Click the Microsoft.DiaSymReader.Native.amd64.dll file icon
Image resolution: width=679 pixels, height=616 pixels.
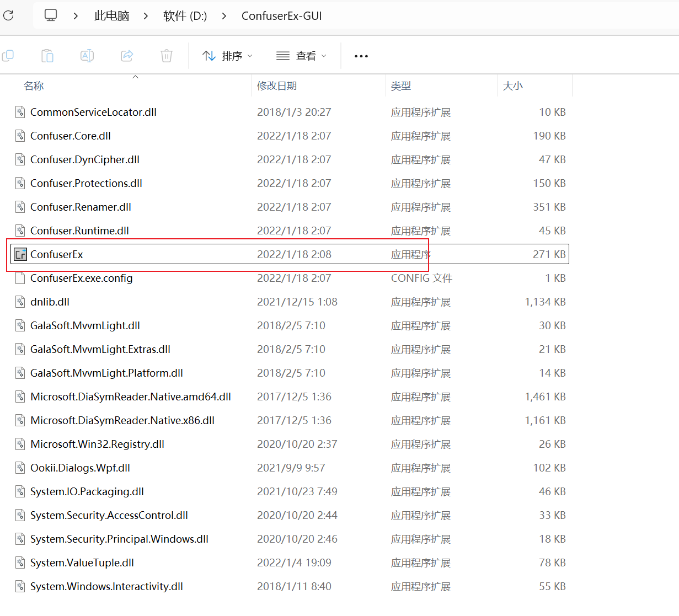[x=20, y=397]
